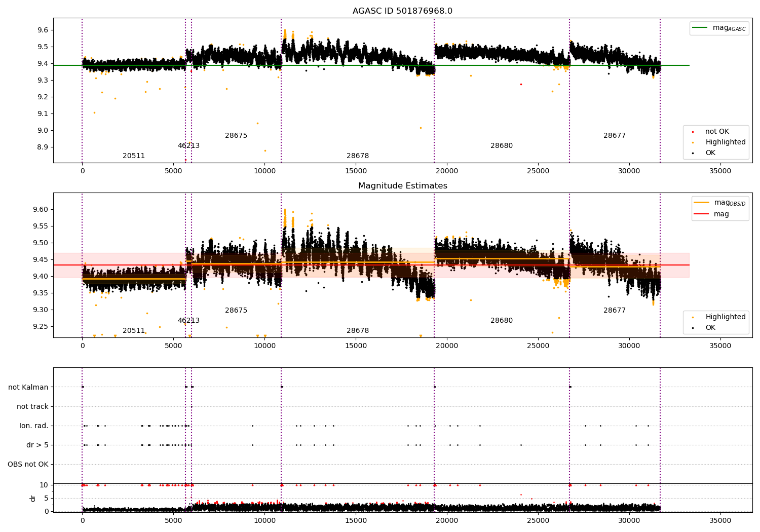Screen dimensions: 760x532
Task: Click obsid label 28677 in Magnitude Estimates plot
Action: pyautogui.click(x=615, y=311)
